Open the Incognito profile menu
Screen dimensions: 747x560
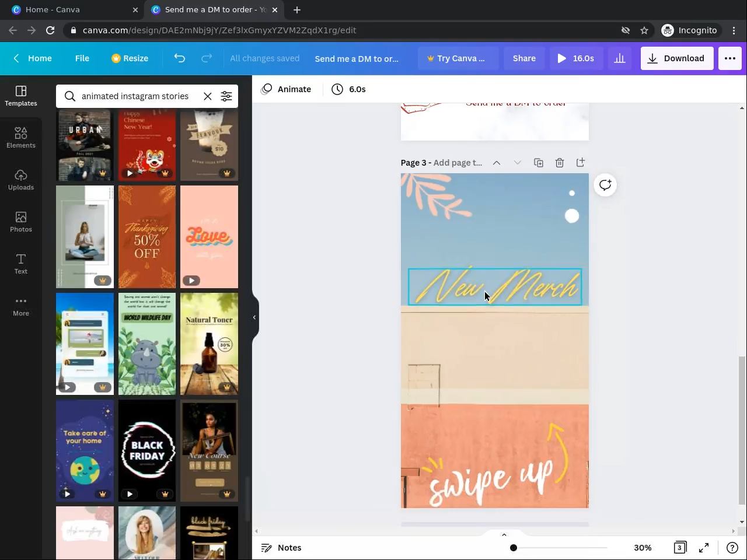coord(690,30)
